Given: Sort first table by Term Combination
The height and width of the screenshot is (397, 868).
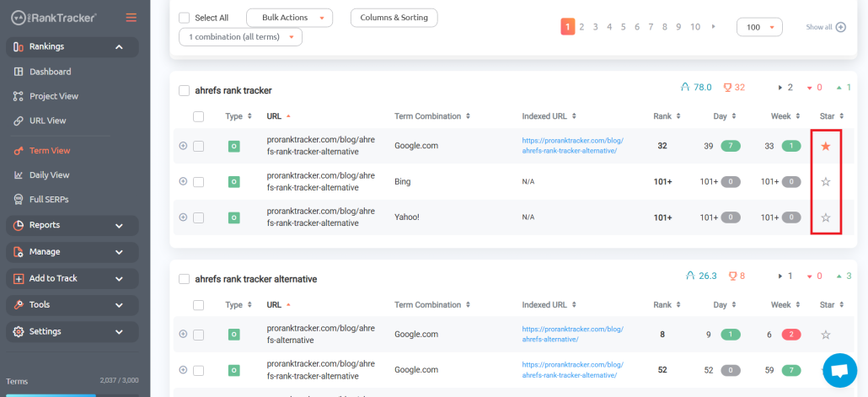Looking at the screenshot, I should [431, 116].
